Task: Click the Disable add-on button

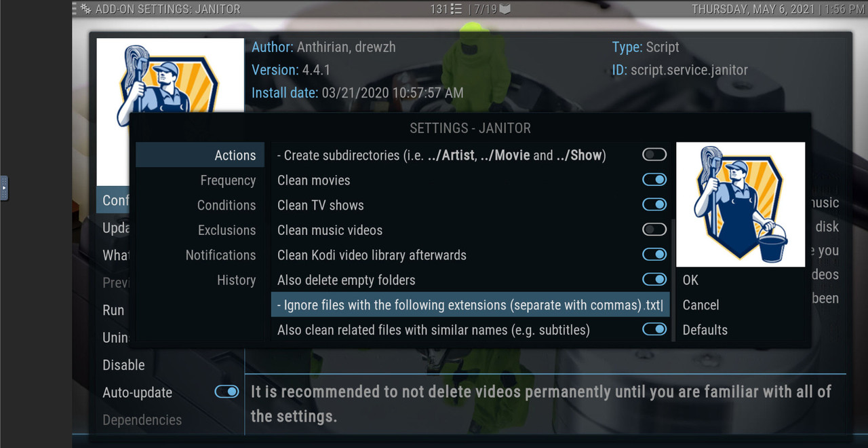Action: [123, 365]
